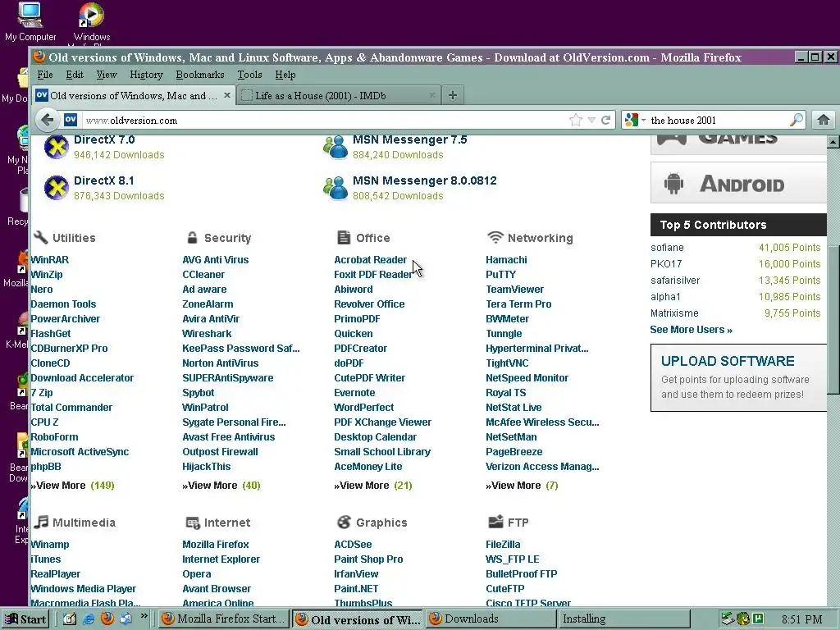Switch to Mozilla Firefox Start taskbar button
The image size is (840, 630).
pyautogui.click(x=225, y=619)
